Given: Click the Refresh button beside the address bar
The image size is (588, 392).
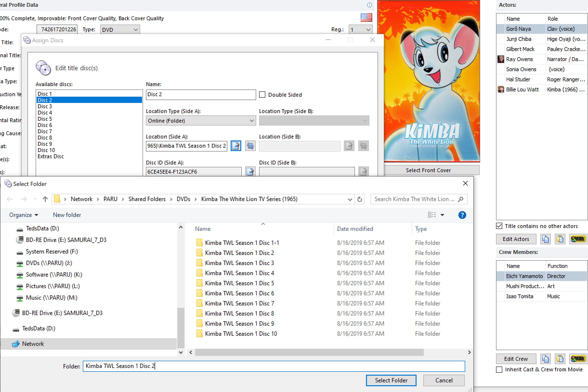Looking at the screenshot, I should 359,199.
